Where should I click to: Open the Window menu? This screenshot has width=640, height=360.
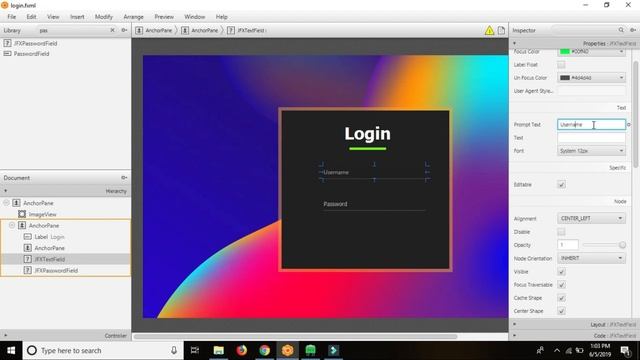tap(195, 17)
